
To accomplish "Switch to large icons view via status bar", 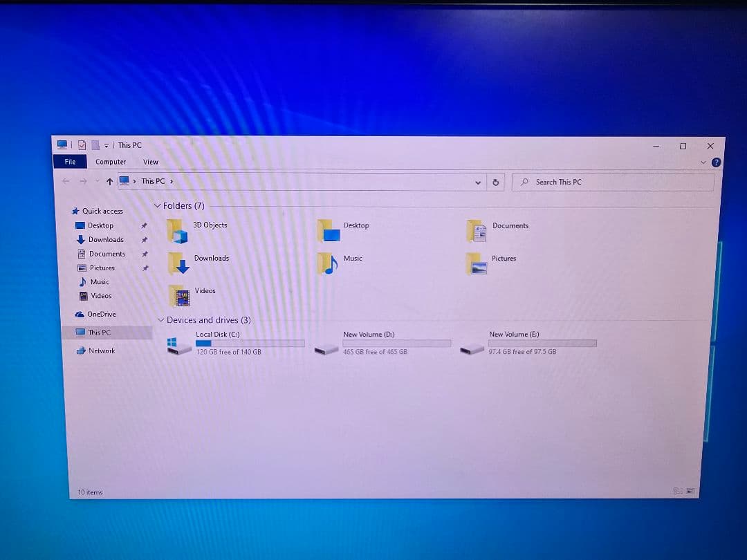I will point(690,492).
